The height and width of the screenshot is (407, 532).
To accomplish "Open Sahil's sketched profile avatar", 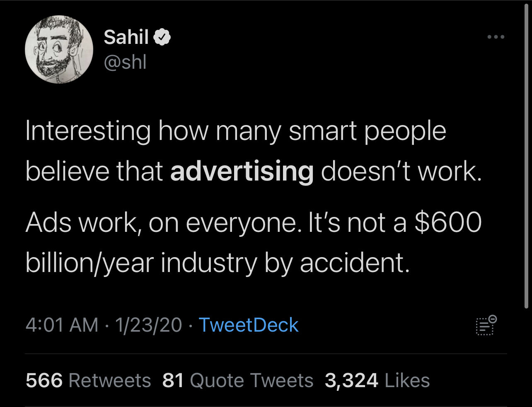I will coord(59,49).
